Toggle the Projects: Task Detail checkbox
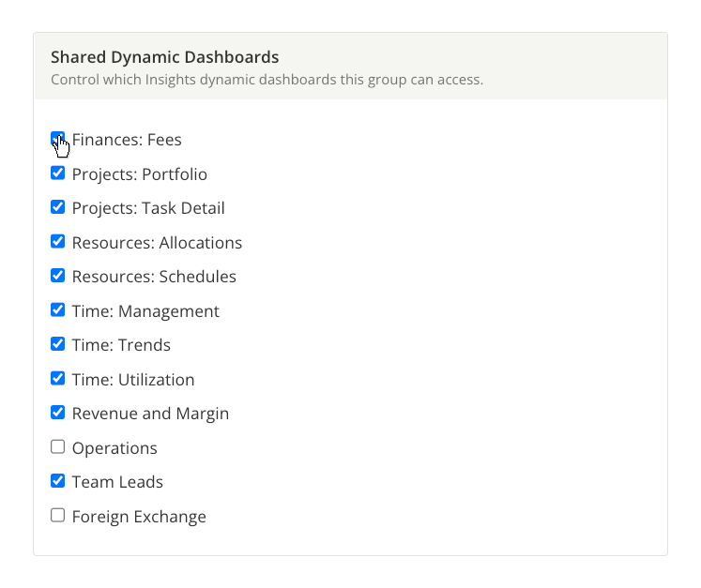Image resolution: width=701 pixels, height=588 pixels. [57, 207]
